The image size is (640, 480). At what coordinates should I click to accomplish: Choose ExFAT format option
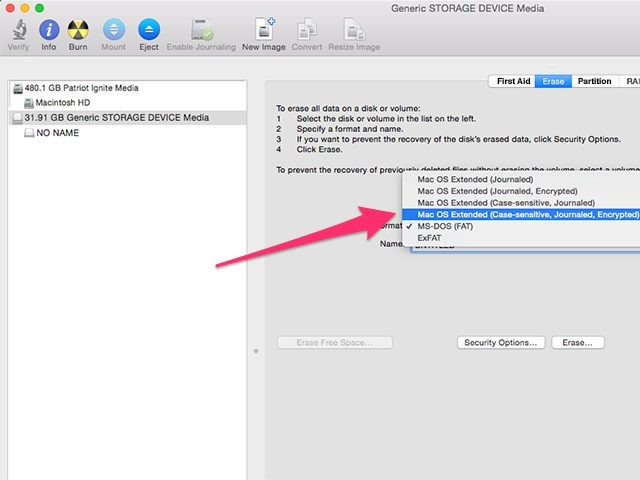coord(521,238)
